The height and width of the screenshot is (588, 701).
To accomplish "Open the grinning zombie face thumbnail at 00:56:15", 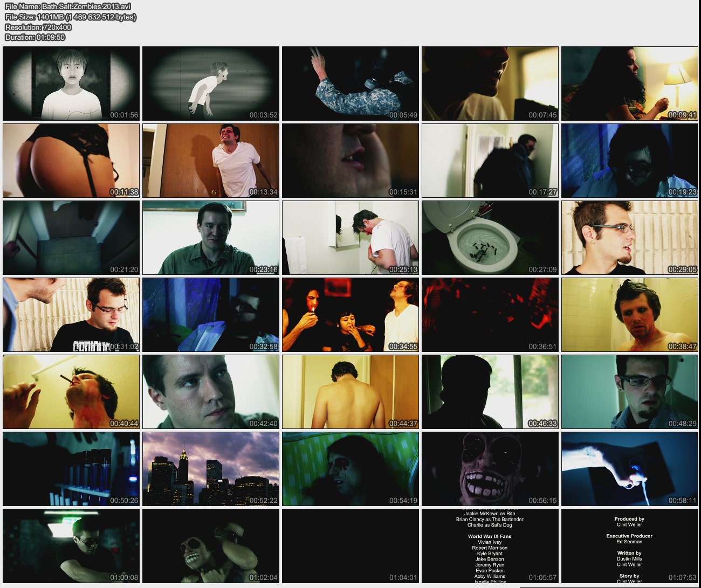I will (x=490, y=468).
